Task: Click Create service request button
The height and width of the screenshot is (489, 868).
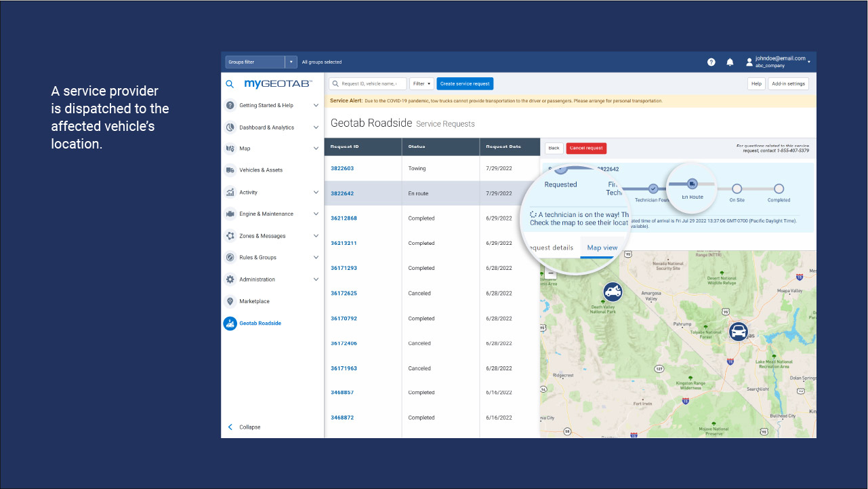Action: tap(465, 83)
